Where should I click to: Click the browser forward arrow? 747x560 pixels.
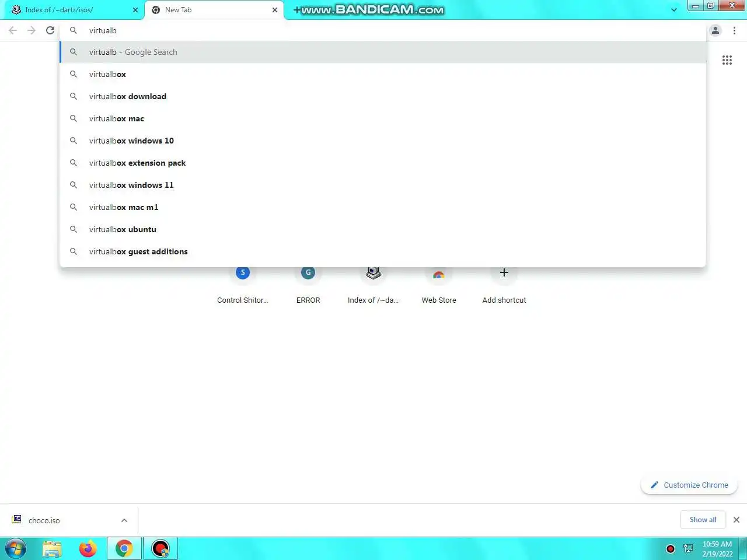click(x=32, y=30)
